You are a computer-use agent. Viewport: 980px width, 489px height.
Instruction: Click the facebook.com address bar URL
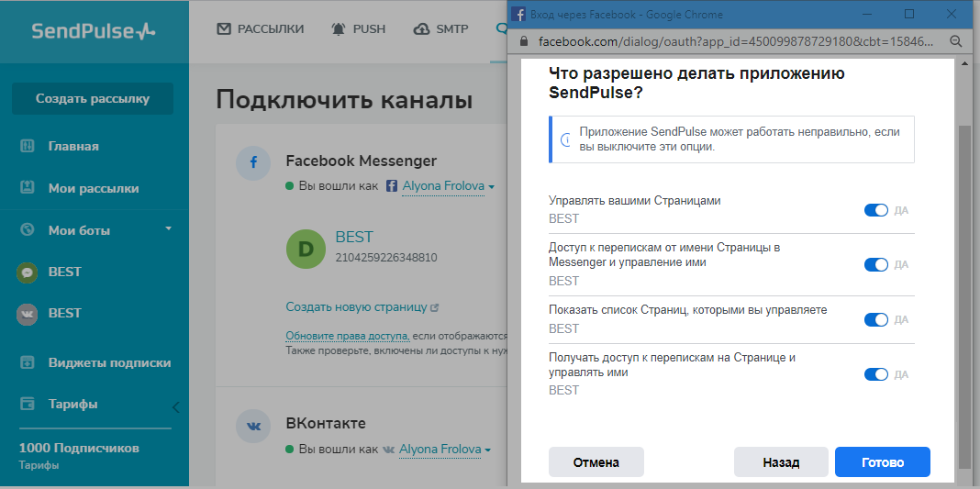(736, 42)
